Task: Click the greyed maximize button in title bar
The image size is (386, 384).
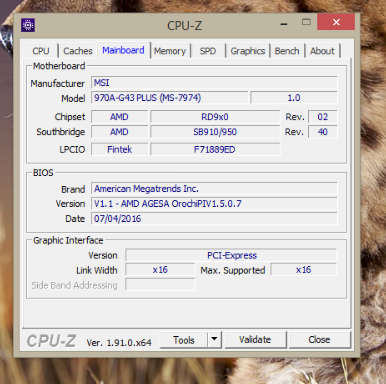Action: tap(306, 22)
